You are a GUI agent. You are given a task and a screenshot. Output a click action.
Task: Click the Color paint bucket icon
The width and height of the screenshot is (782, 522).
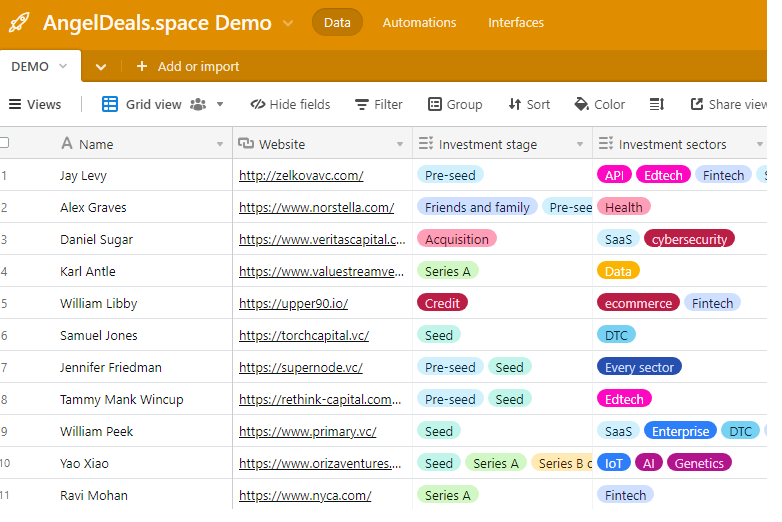click(581, 104)
